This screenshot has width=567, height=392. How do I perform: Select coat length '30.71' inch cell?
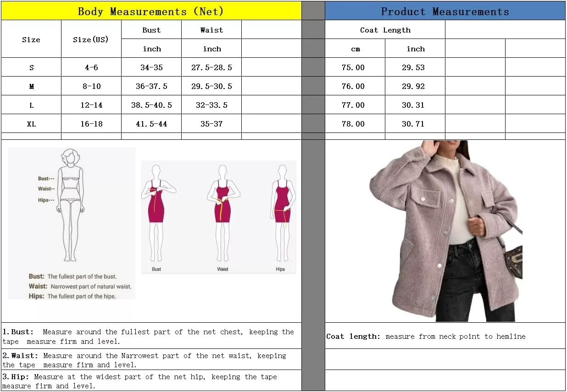tap(415, 124)
